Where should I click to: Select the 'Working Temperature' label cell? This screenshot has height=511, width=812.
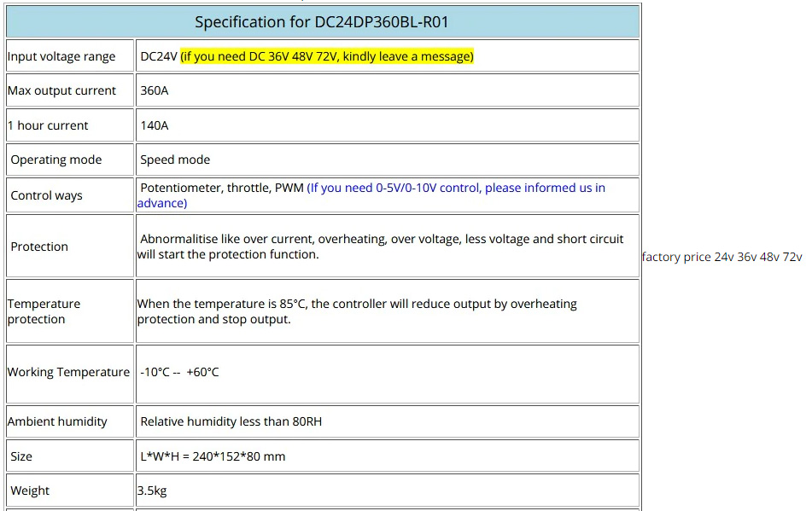pos(70,374)
